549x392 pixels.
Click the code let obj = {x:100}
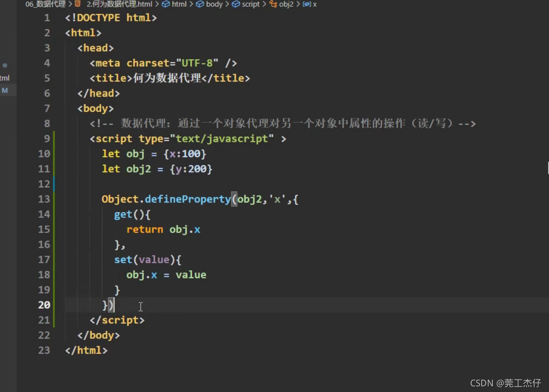(x=154, y=154)
